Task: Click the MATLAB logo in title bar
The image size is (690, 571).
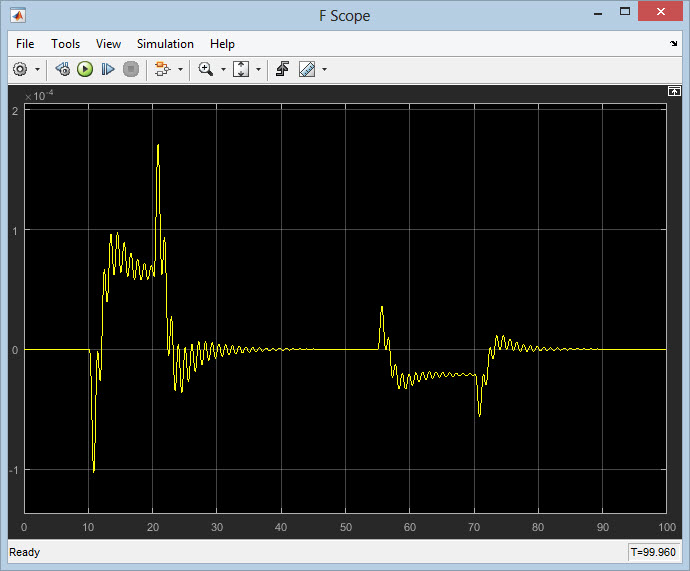Action: click(x=18, y=16)
